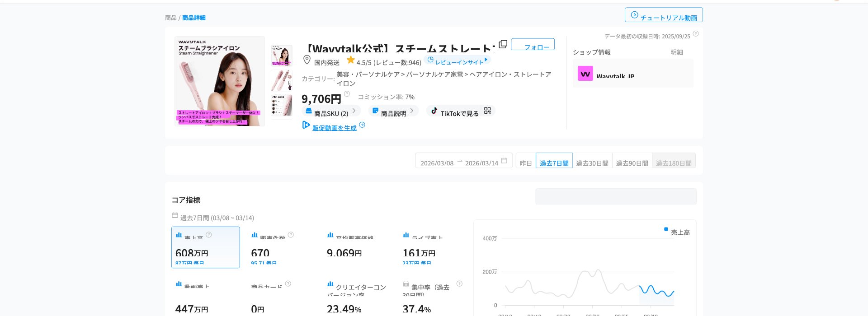Select the 過去180日間 time range tab
This screenshot has width=868, height=316.
674,161
